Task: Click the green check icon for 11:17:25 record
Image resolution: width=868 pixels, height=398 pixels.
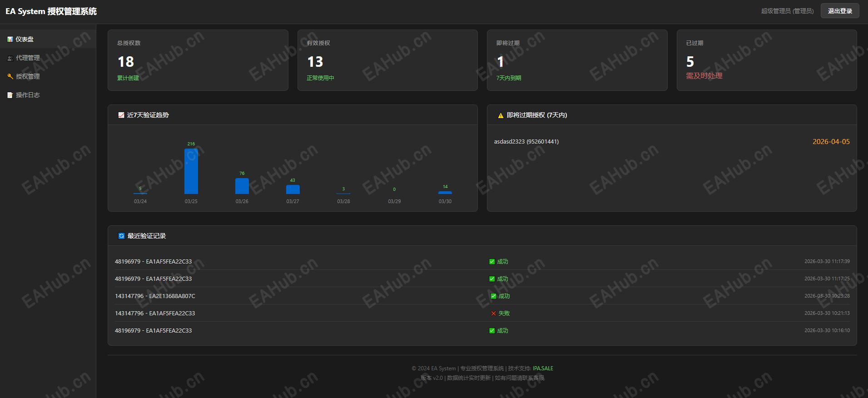Action: 492,279
